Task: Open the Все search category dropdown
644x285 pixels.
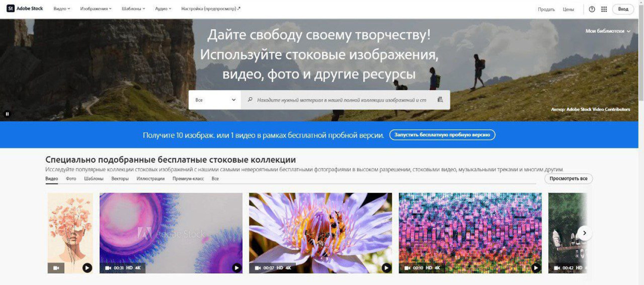Action: click(215, 100)
